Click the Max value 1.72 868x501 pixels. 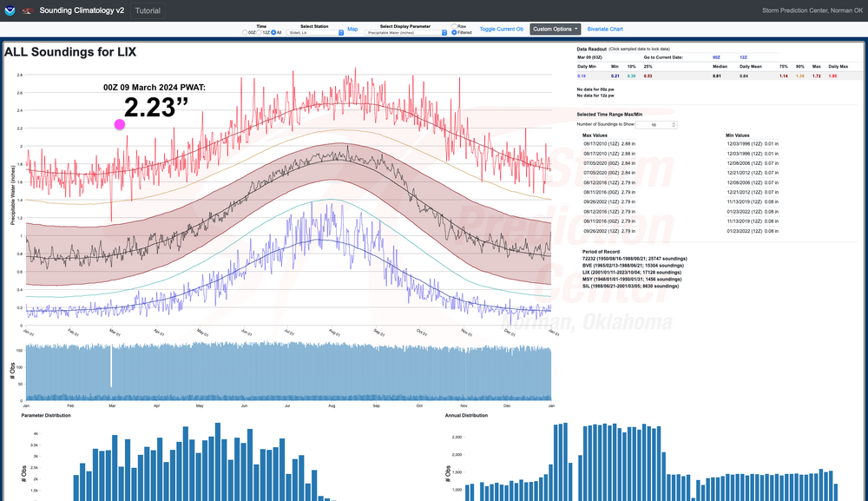tap(817, 76)
